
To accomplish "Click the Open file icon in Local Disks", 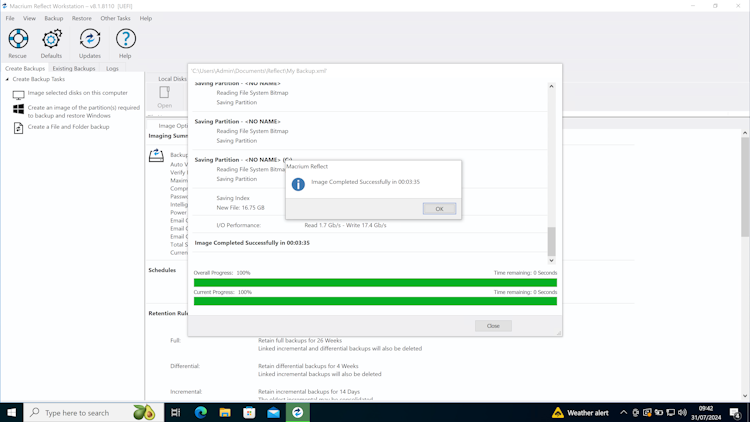I will click(165, 92).
